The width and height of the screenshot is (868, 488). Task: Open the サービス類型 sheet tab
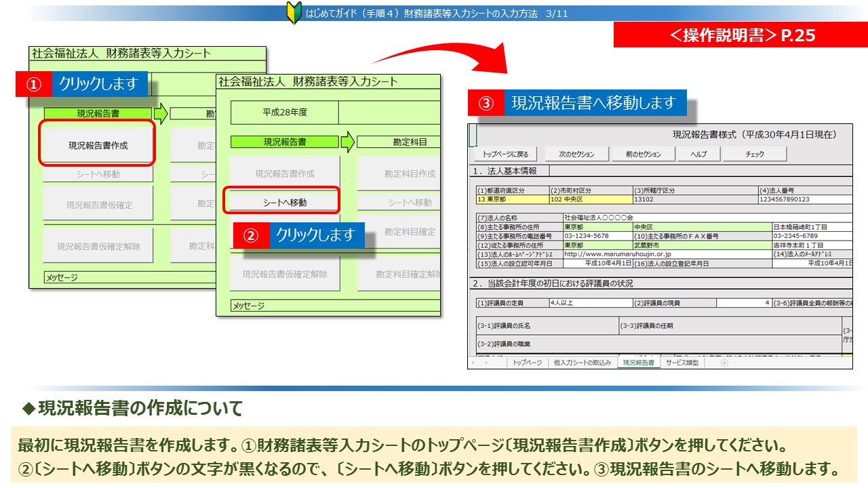click(682, 363)
